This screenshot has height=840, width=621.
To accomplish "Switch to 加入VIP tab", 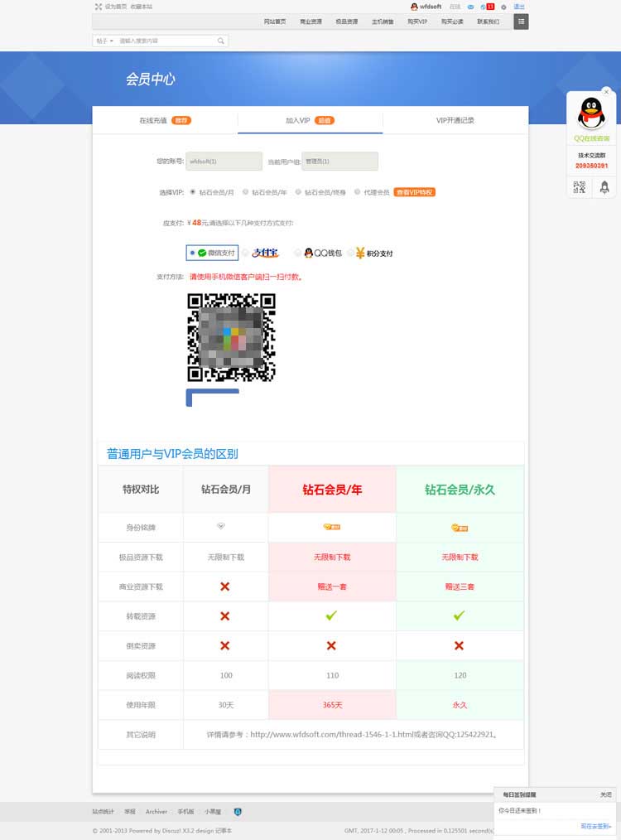I will [x=310, y=121].
